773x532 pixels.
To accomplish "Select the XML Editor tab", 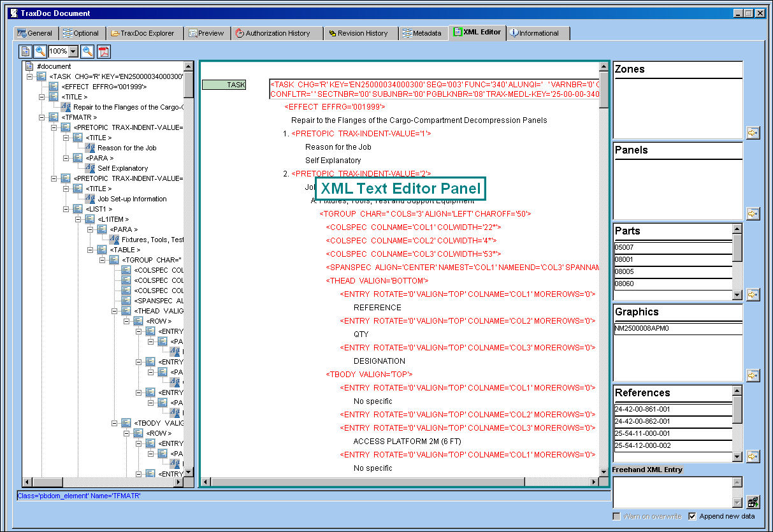I will tap(478, 32).
